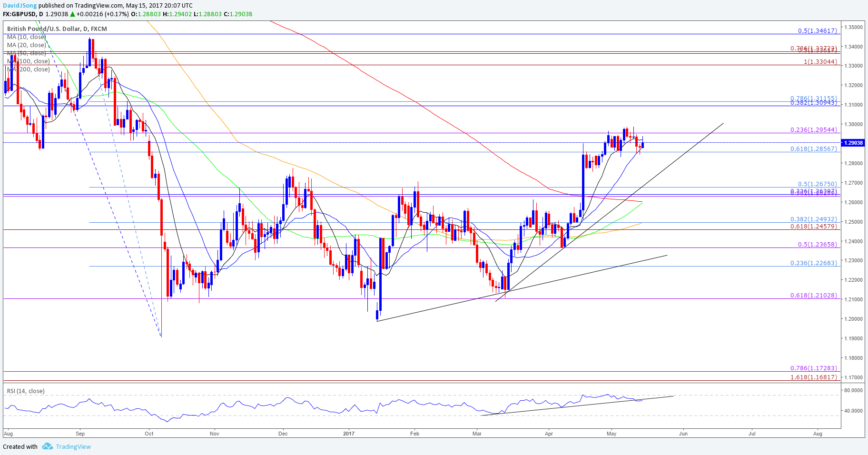Viewport: 868px width, 455px height.
Task: Click the RSI (14, close) indicator label
Action: [26, 391]
